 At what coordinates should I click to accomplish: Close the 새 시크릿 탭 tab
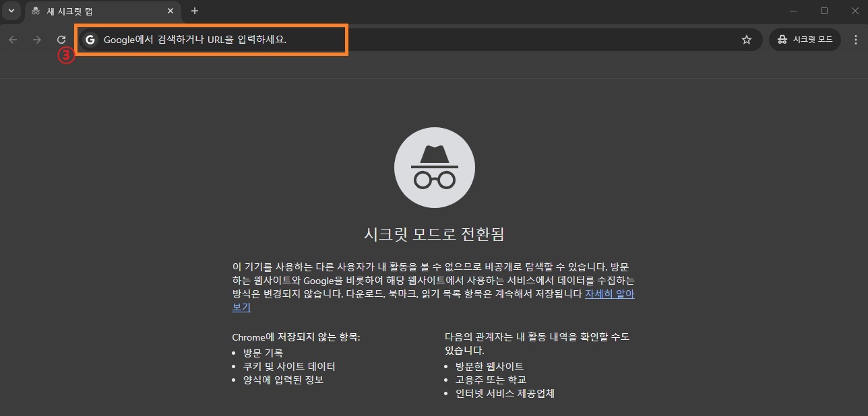pyautogui.click(x=170, y=11)
